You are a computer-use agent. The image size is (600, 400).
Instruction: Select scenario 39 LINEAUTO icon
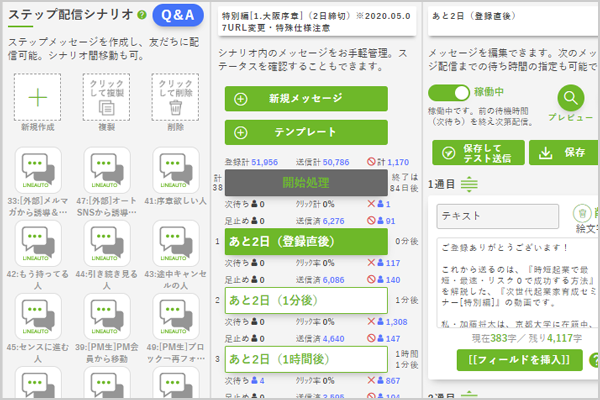tap(106, 312)
